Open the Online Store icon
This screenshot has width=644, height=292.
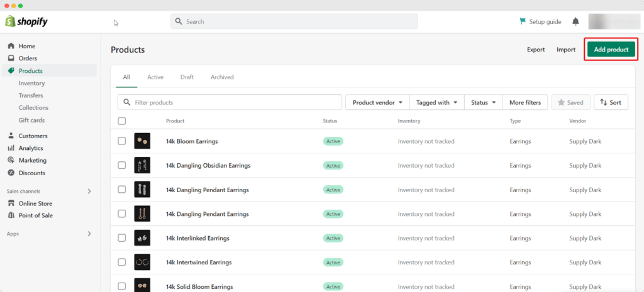11,203
